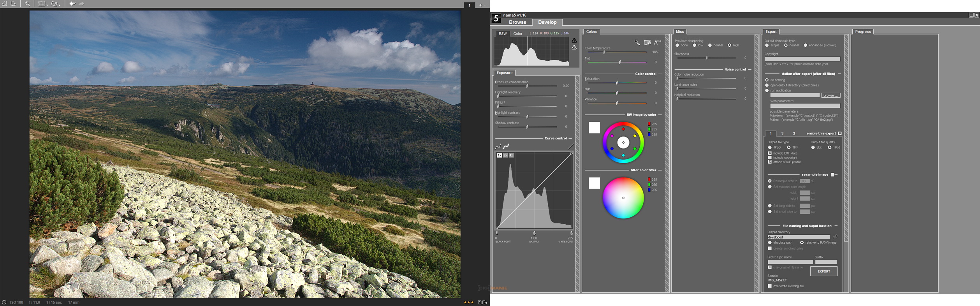Viewport: 980px width, 306px height.
Task: Set preview sharpening to high
Action: [x=729, y=46]
